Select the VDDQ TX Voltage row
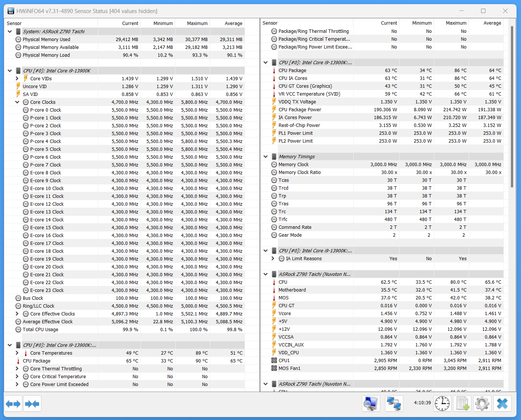The height and width of the screenshot is (420, 521). pyautogui.click(x=382, y=102)
